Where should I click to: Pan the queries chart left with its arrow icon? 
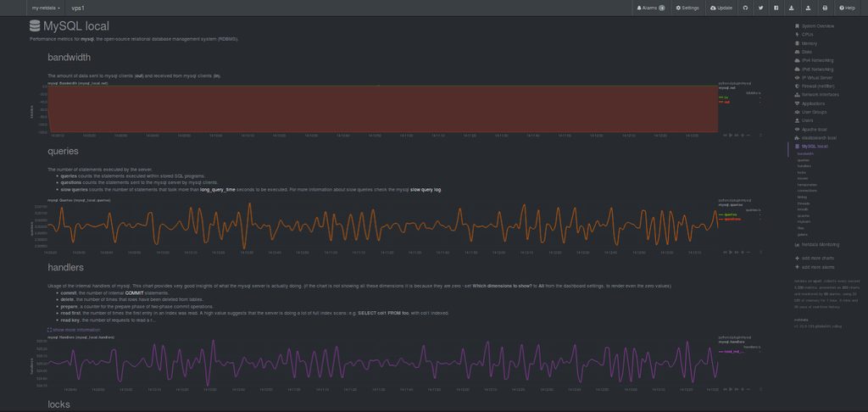coord(725,252)
